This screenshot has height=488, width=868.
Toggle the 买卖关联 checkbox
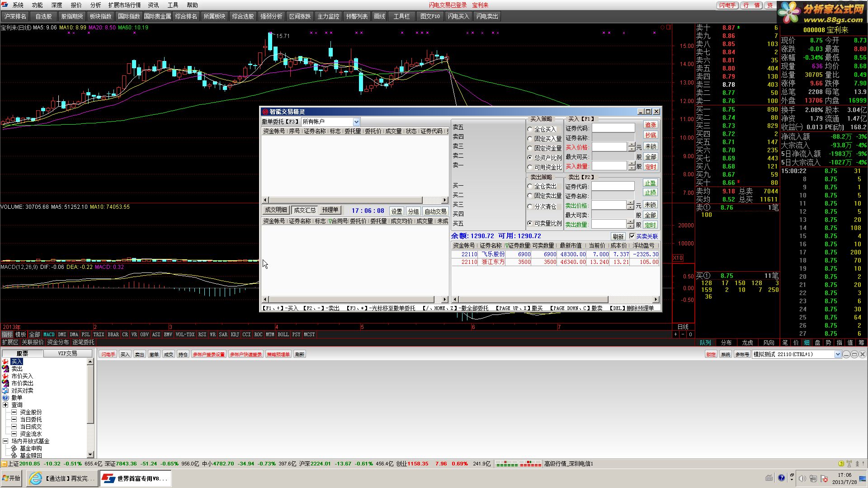632,236
